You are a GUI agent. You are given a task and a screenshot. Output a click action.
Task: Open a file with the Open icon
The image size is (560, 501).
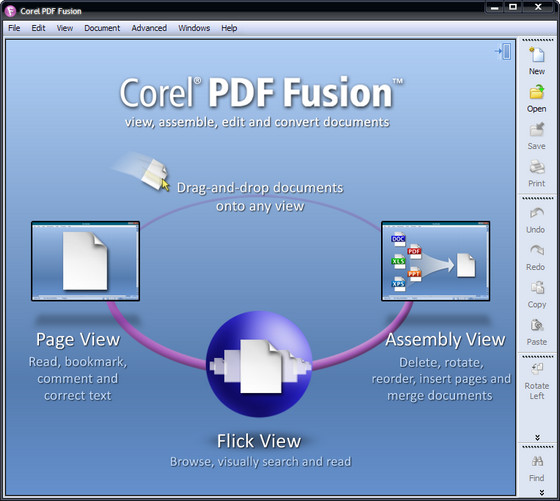(x=536, y=92)
